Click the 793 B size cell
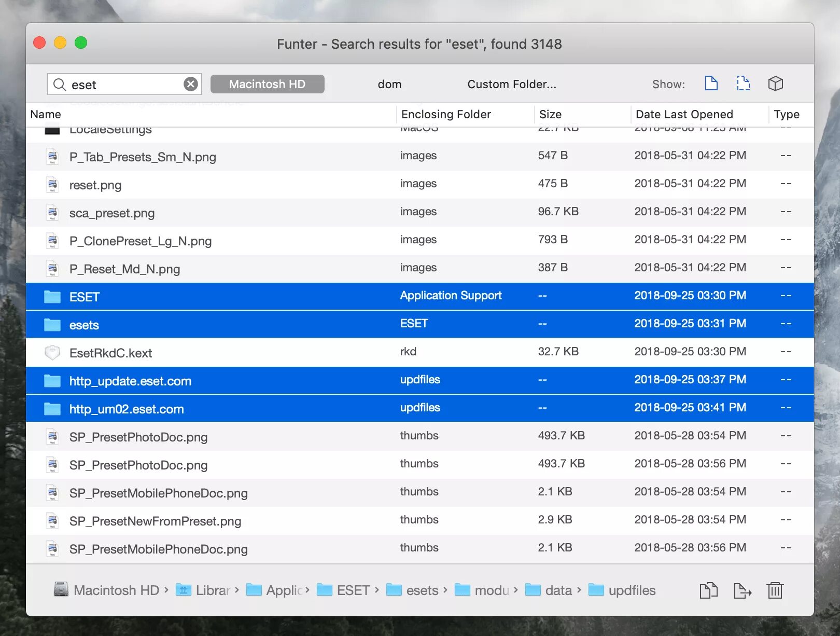This screenshot has width=840, height=636. [553, 240]
